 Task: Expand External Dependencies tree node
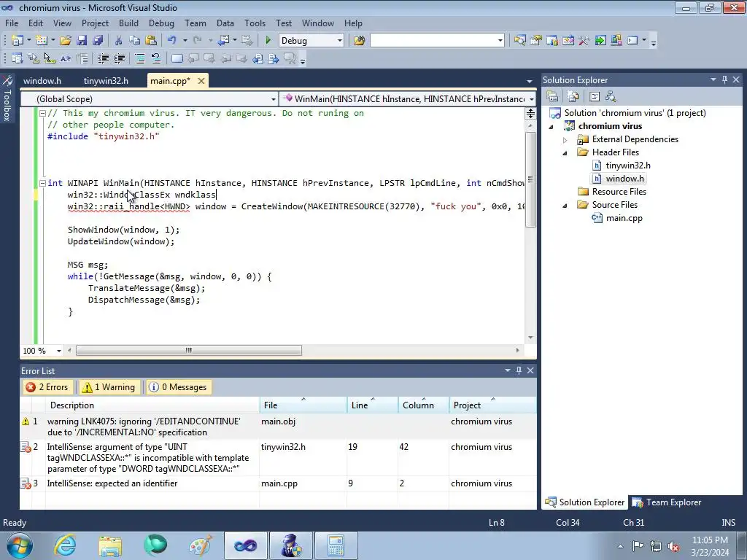pyautogui.click(x=565, y=139)
